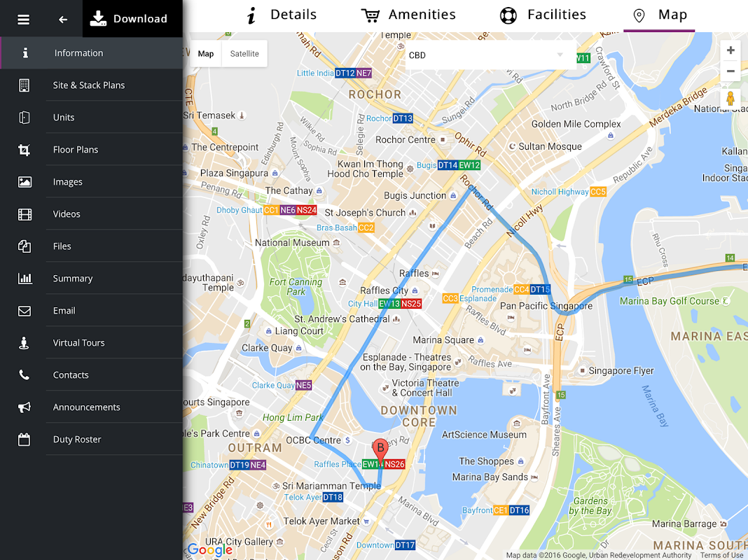The height and width of the screenshot is (560, 748).
Task: Open Files from the sidebar
Action: [x=92, y=246]
